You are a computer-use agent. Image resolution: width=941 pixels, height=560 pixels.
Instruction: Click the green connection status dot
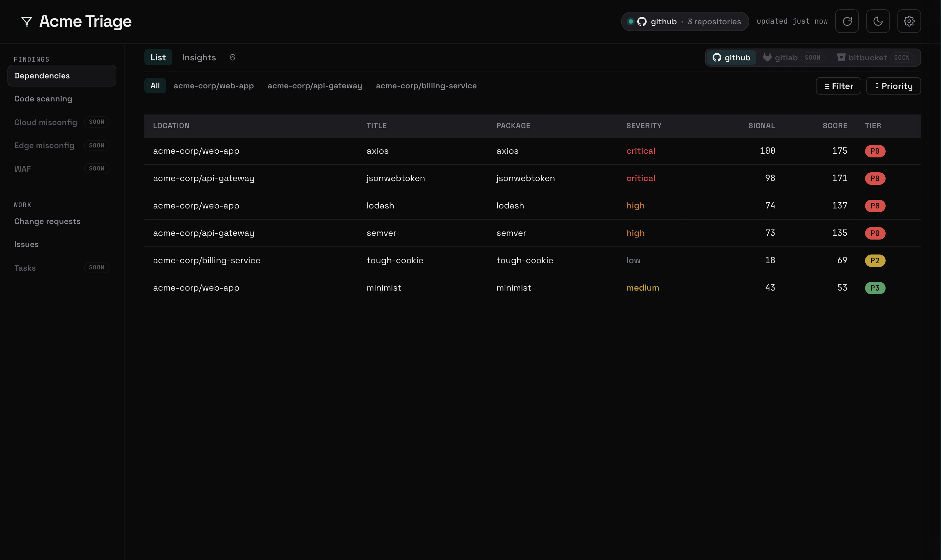(x=630, y=21)
